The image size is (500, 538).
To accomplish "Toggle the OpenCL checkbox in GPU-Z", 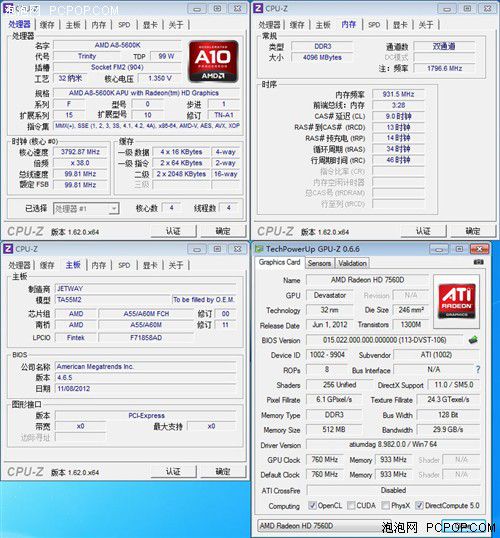I will pos(312,505).
